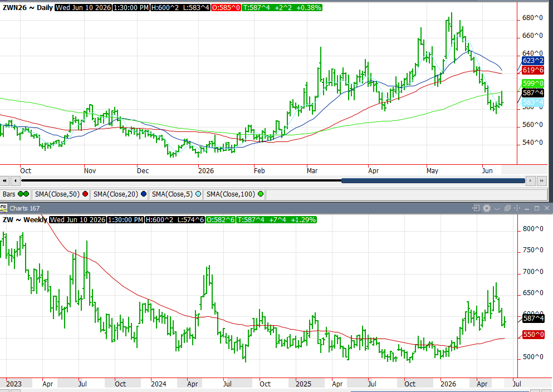Jump to chart start with double-left arrow
553x392 pixels.
click(4, 181)
